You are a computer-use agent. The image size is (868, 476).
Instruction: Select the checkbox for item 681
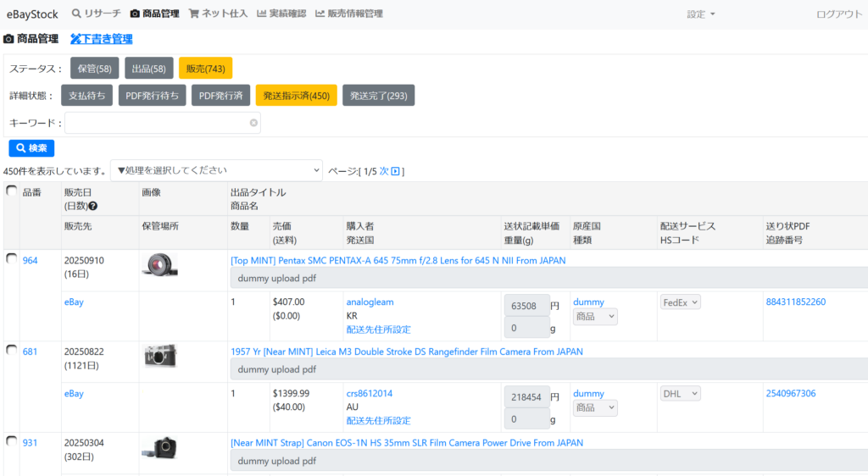pos(11,350)
